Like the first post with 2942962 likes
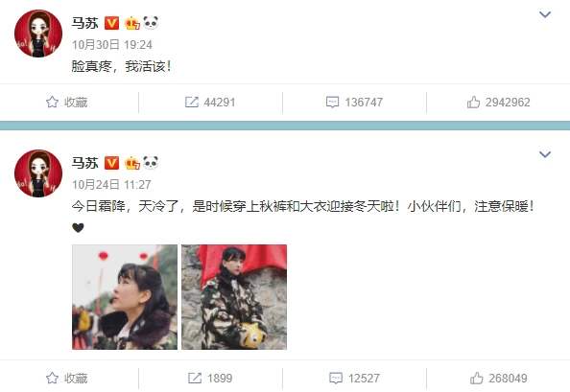570x392 pixels. tap(473, 102)
